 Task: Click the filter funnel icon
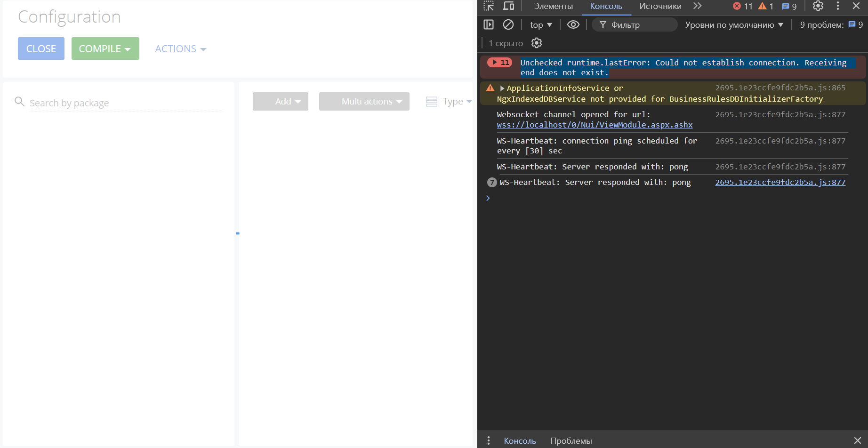[x=603, y=24]
